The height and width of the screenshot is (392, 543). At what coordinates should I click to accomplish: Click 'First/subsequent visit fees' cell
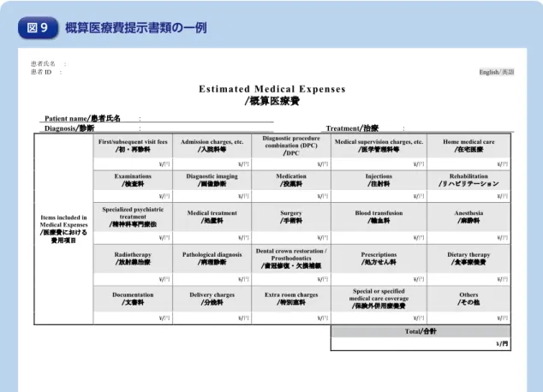click(x=133, y=146)
